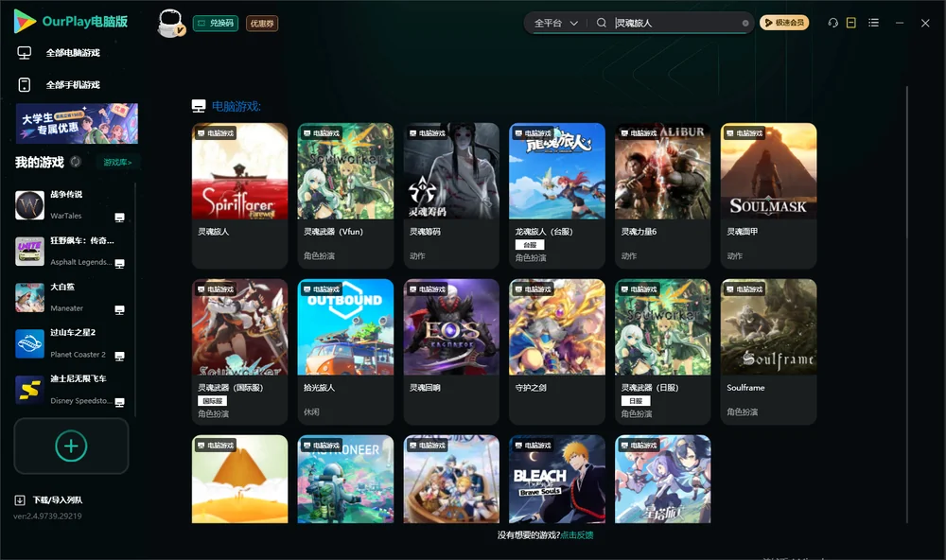
Task: Select 过山车之星2 Planet Coaster 2
Action: [x=71, y=343]
